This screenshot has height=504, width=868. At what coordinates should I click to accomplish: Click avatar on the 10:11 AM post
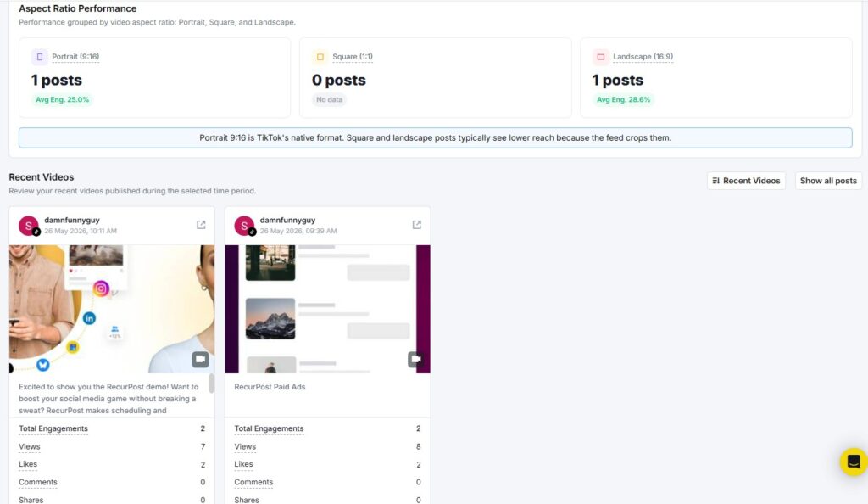[29, 226]
